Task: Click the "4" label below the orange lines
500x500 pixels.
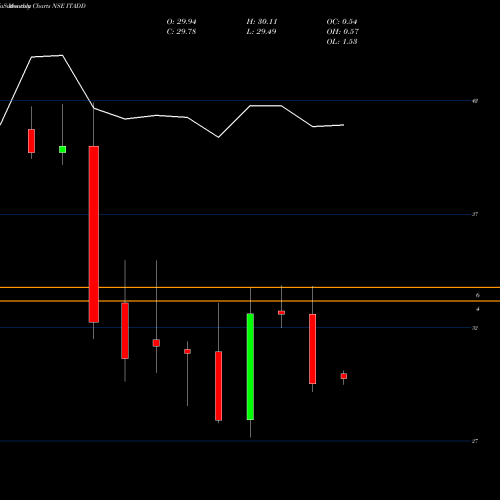Action: click(x=478, y=309)
